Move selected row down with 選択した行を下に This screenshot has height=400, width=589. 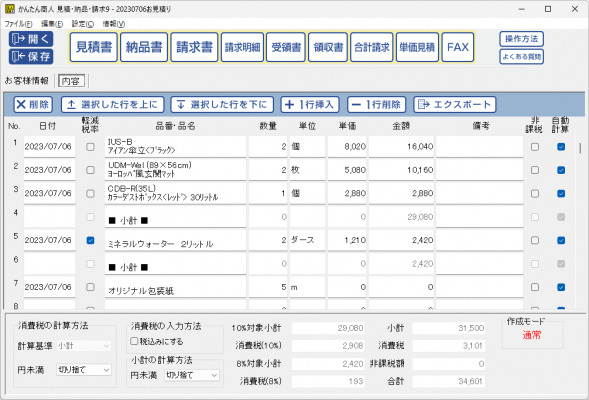coord(222,104)
